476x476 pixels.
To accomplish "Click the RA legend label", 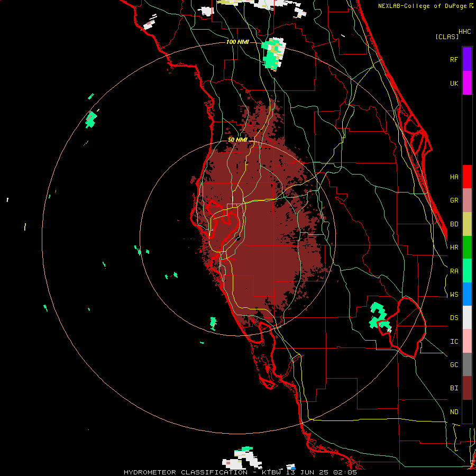I will tap(454, 271).
